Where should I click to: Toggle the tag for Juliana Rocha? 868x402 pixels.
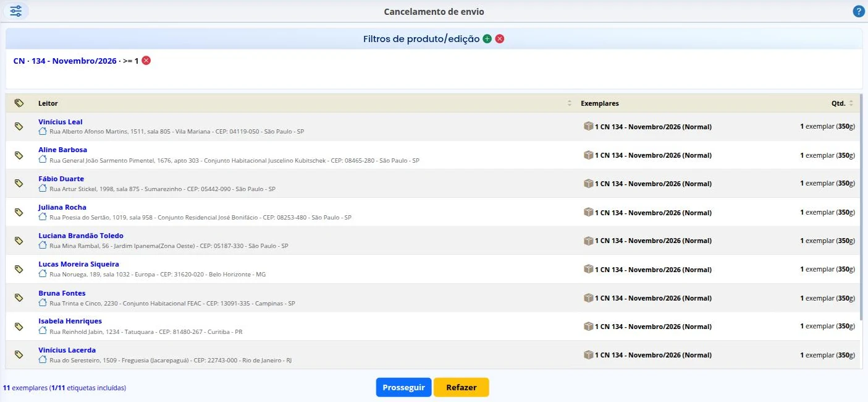pyautogui.click(x=19, y=212)
